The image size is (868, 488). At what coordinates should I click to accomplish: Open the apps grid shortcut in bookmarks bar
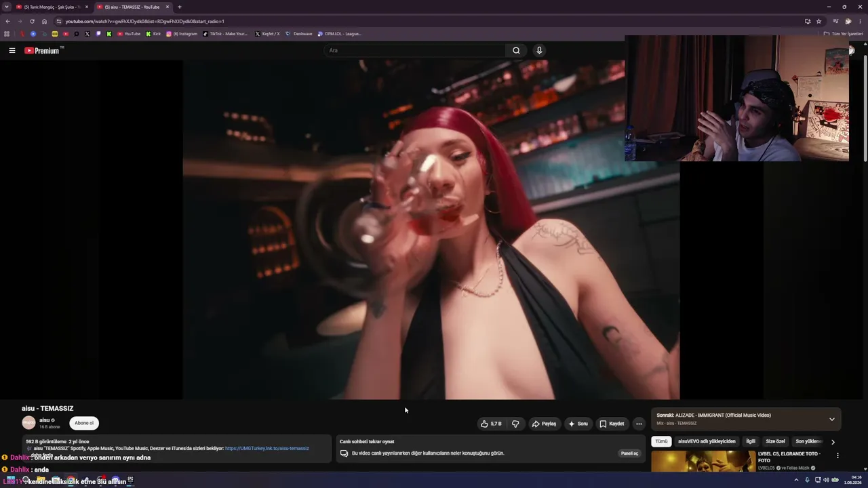(7, 33)
